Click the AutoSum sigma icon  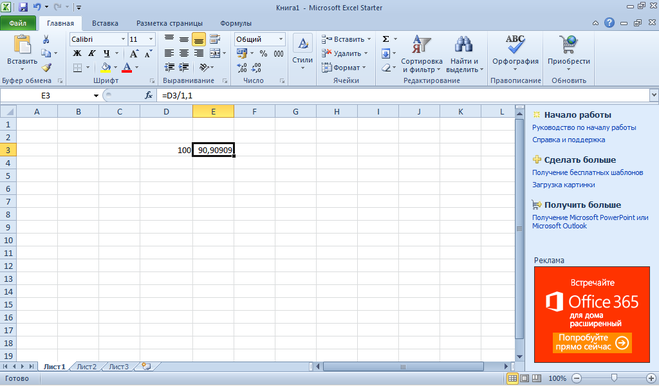click(385, 39)
